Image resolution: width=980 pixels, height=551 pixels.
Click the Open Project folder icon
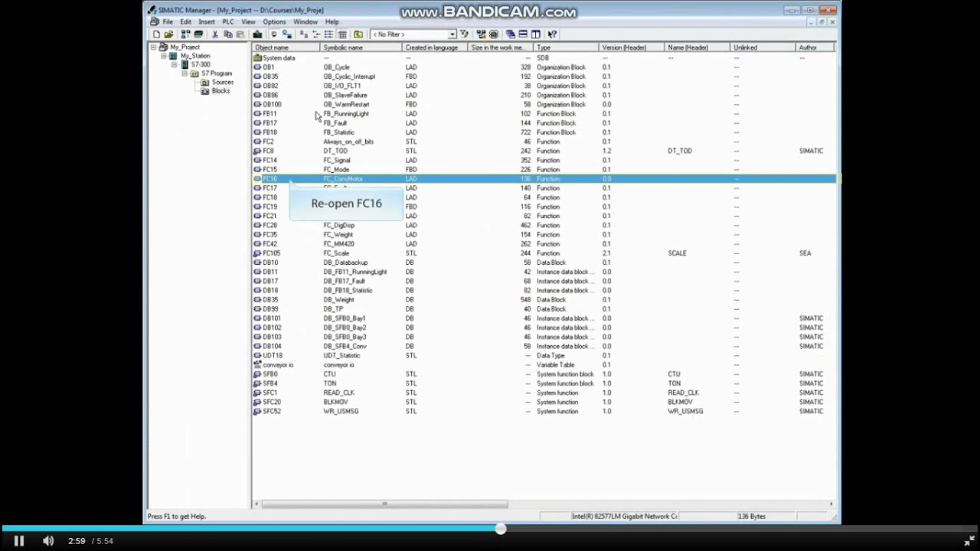(x=168, y=34)
